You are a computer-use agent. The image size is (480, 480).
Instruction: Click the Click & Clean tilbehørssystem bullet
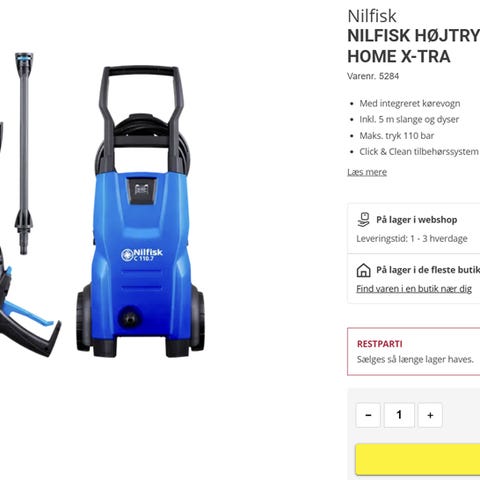[x=419, y=152]
